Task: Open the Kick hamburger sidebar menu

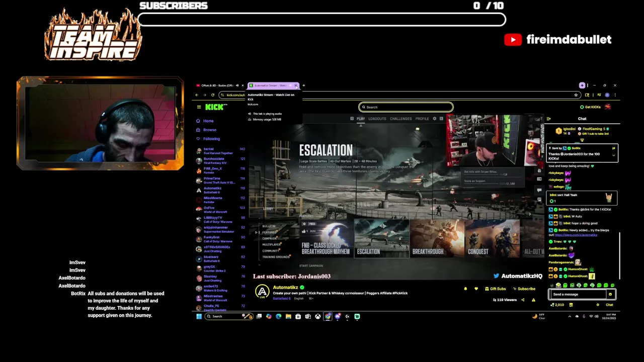Action: click(x=199, y=107)
